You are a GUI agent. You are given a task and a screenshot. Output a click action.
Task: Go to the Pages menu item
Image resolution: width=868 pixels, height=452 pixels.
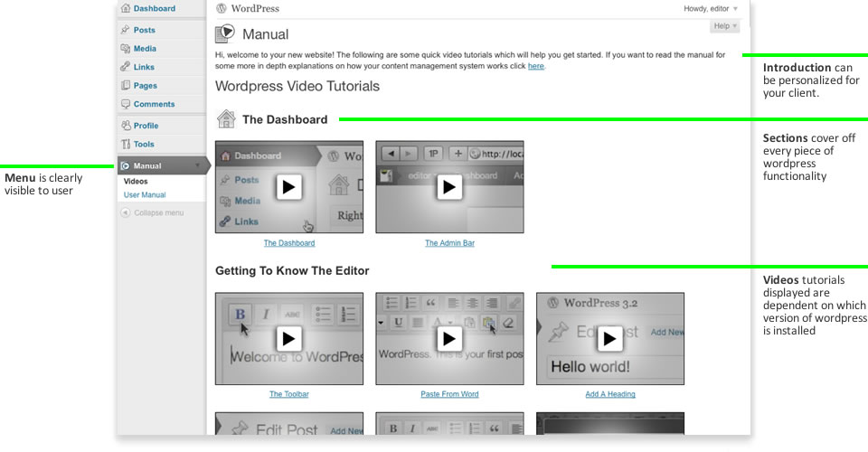tap(146, 85)
